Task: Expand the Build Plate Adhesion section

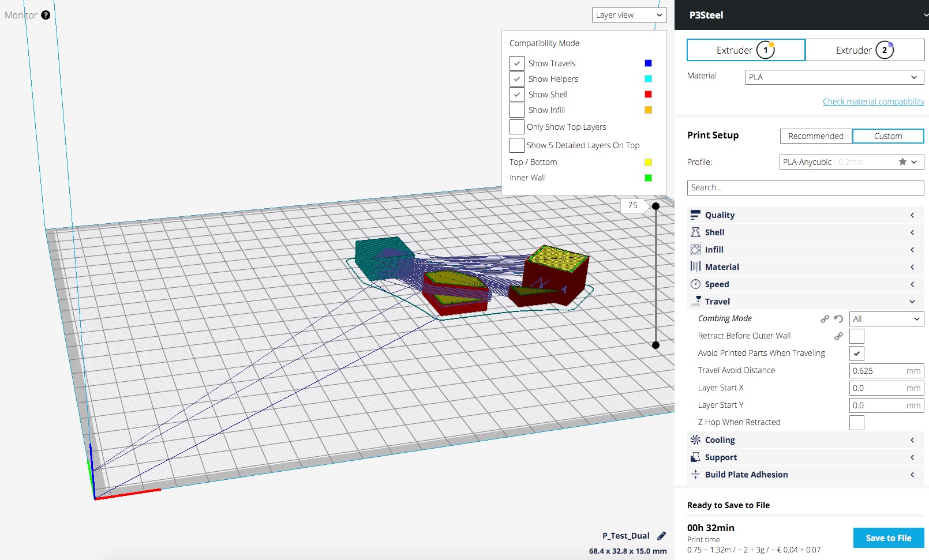Action: (806, 474)
